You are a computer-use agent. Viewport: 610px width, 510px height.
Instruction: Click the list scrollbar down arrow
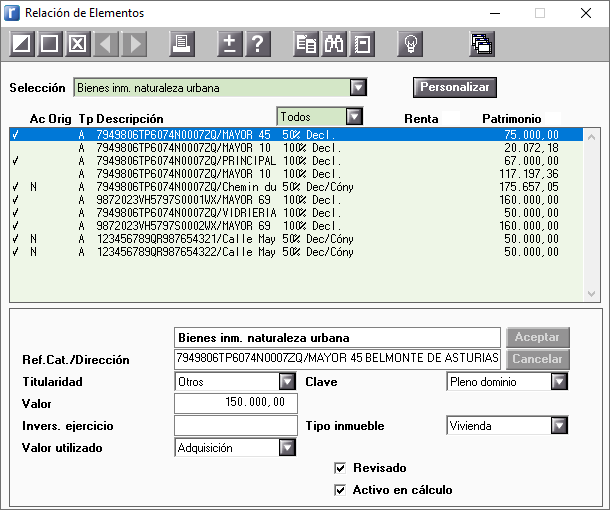pyautogui.click(x=591, y=294)
